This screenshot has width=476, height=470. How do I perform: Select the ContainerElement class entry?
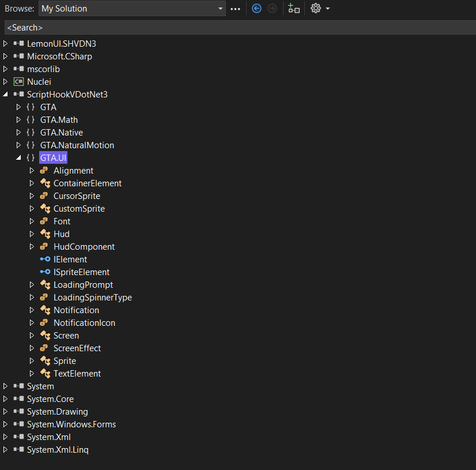[x=88, y=183]
